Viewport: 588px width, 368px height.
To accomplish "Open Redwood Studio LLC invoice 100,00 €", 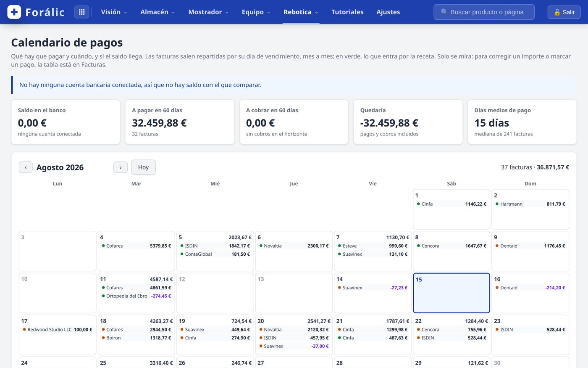I will pyautogui.click(x=58, y=330).
